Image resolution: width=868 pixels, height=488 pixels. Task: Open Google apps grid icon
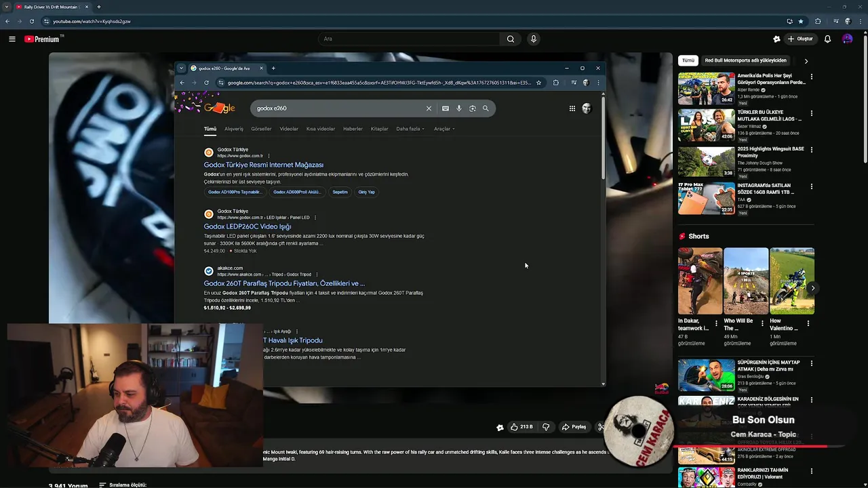point(572,108)
